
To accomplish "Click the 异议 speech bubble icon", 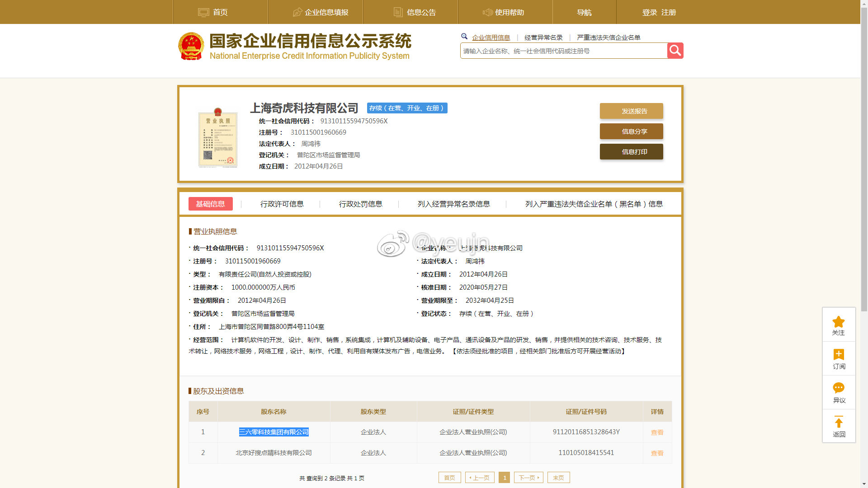I will pos(839,388).
